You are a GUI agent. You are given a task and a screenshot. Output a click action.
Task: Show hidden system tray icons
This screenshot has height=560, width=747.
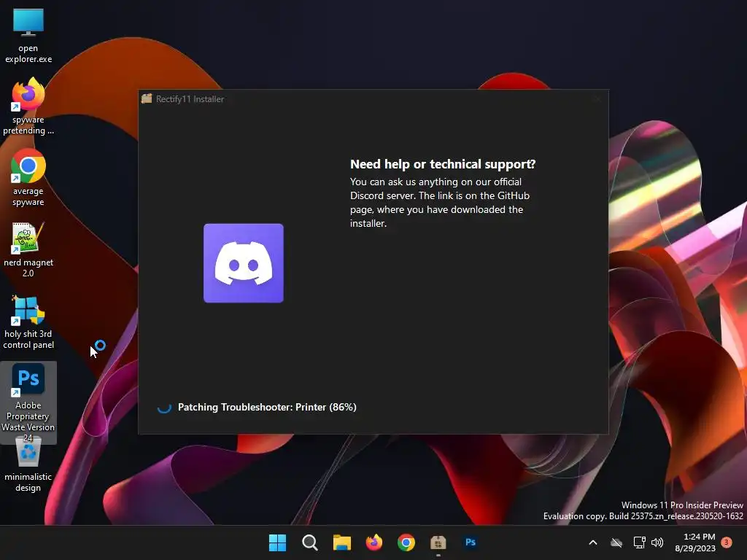click(593, 542)
